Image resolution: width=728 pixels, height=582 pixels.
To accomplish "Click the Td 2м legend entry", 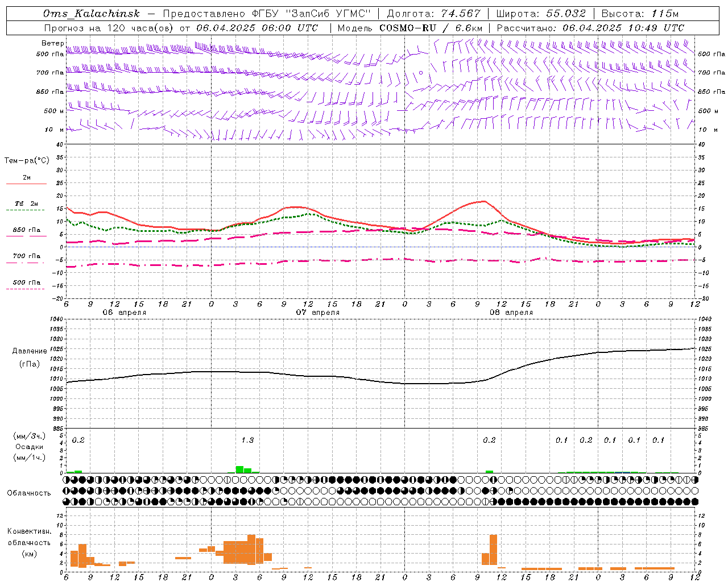I will (x=27, y=203).
